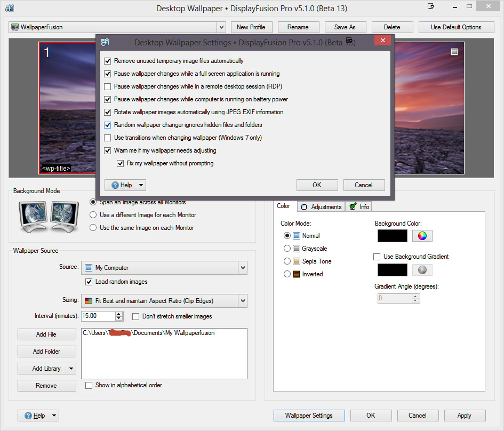Open the Sizing mode dropdown
This screenshot has width=504, height=431.
coord(243,301)
